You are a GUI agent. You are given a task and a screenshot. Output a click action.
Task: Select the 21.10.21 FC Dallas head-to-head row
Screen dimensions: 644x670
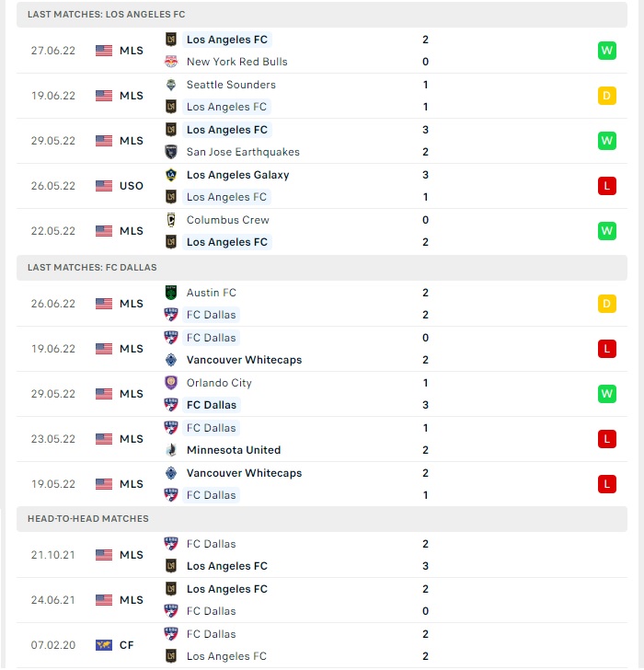[322, 555]
